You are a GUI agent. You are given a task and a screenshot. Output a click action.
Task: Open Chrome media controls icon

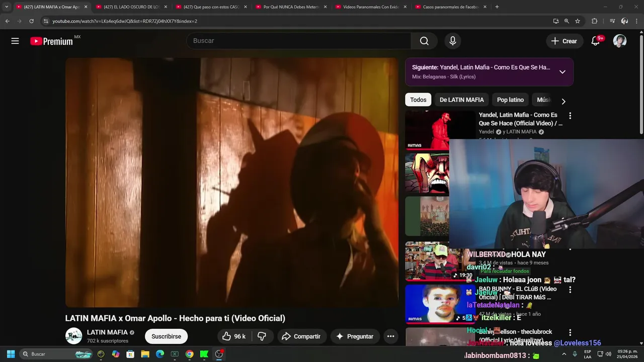612,21
